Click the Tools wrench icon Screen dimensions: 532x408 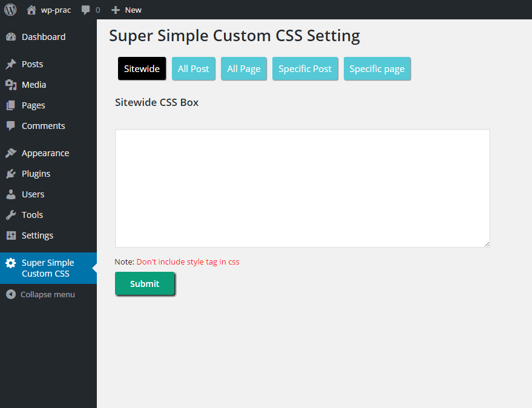pos(11,215)
